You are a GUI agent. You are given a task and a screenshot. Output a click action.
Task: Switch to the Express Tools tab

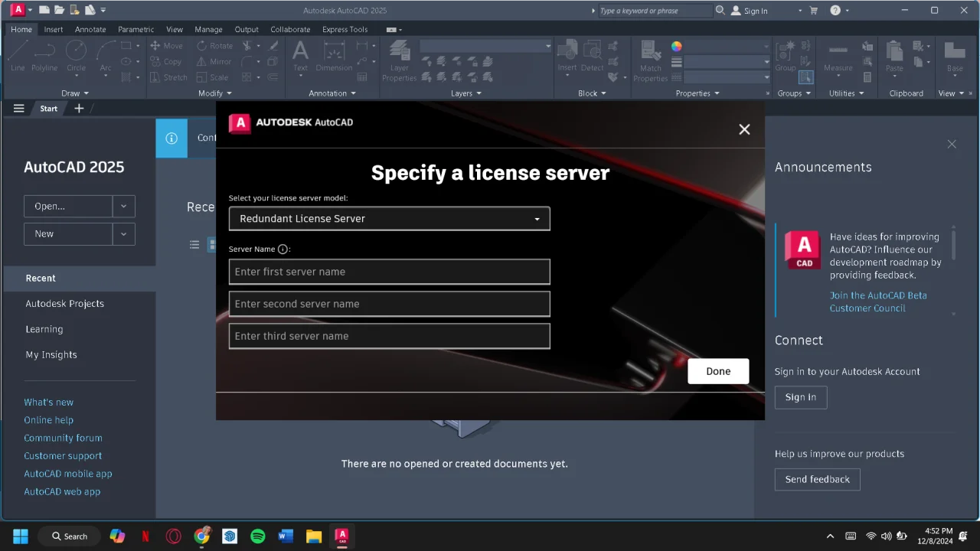pos(345,29)
